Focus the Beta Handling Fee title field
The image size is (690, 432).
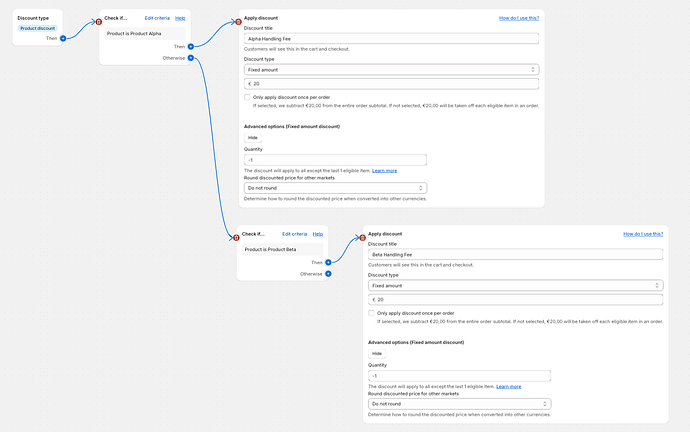(x=515, y=255)
